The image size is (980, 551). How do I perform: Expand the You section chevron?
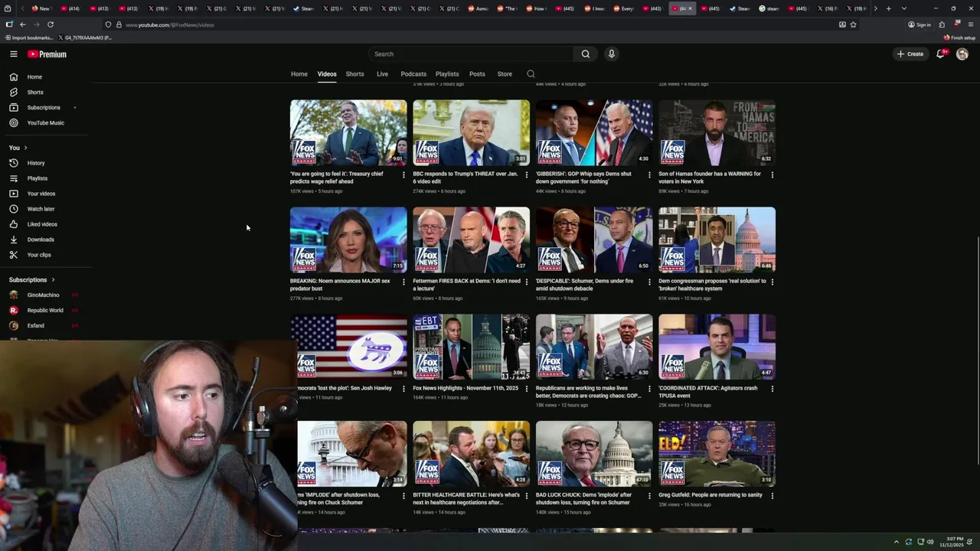pyautogui.click(x=25, y=148)
